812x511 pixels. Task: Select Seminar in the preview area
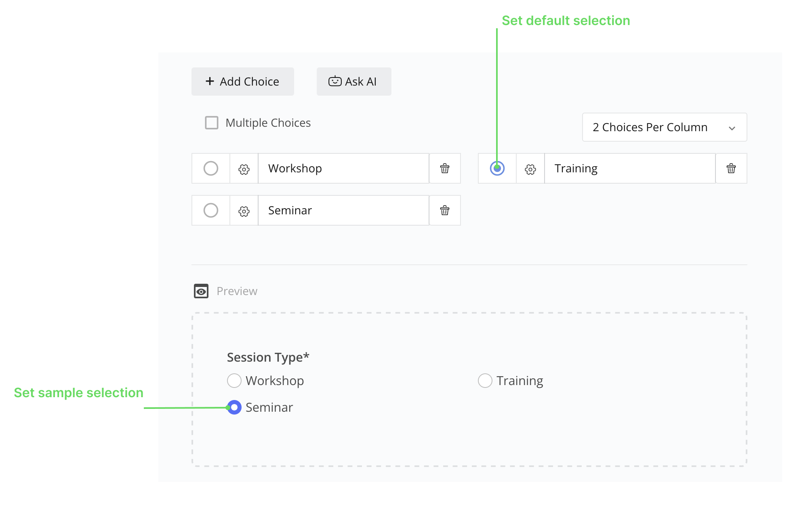(x=234, y=407)
